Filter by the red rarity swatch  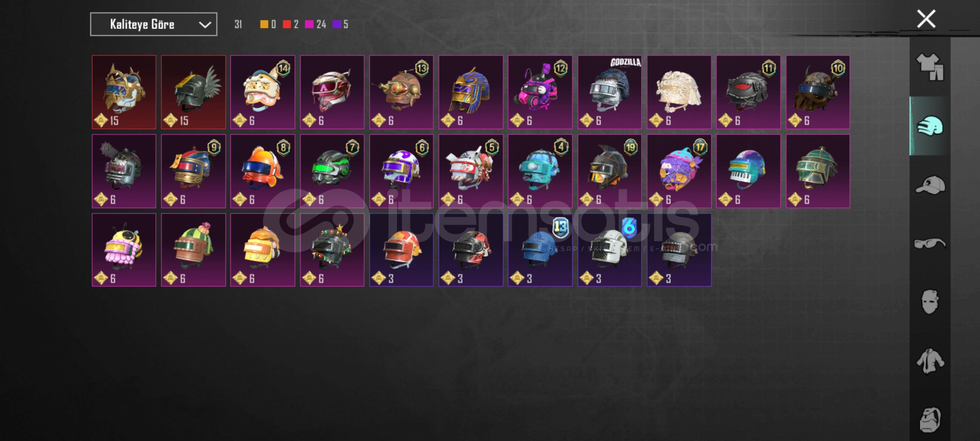click(x=287, y=24)
